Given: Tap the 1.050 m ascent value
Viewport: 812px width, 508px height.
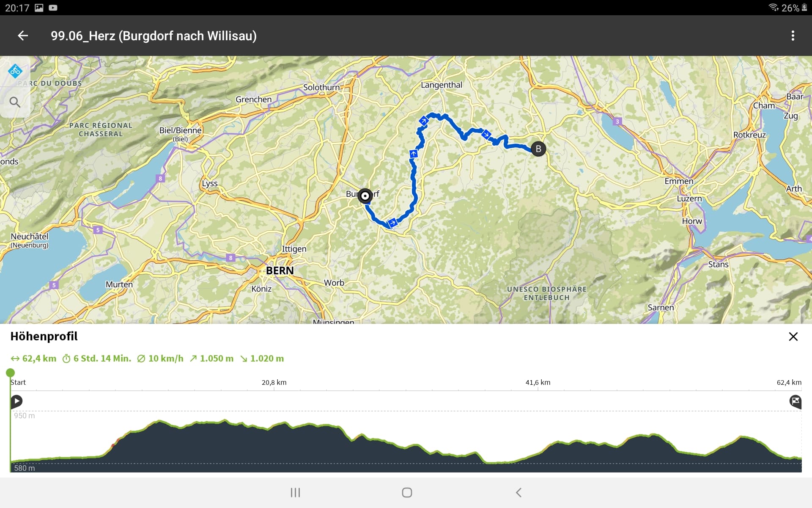Looking at the screenshot, I should coord(211,359).
